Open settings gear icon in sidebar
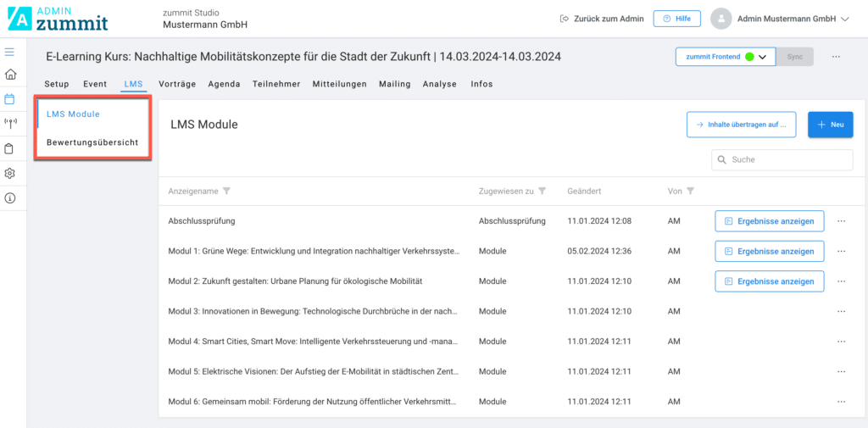Screen dimensions: 868x428 click(x=10, y=173)
